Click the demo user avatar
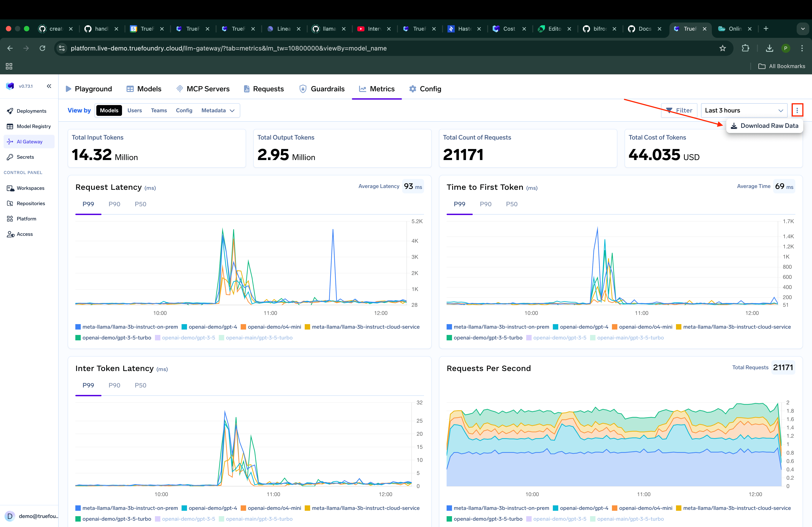 pos(10,516)
